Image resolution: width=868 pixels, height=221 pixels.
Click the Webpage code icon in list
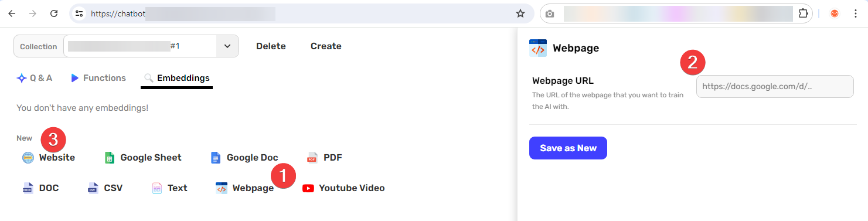pos(222,188)
